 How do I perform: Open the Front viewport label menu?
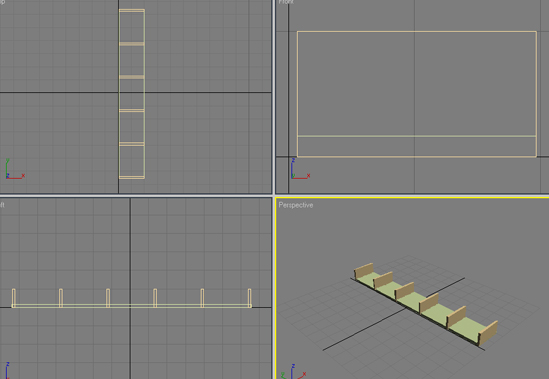tap(286, 2)
